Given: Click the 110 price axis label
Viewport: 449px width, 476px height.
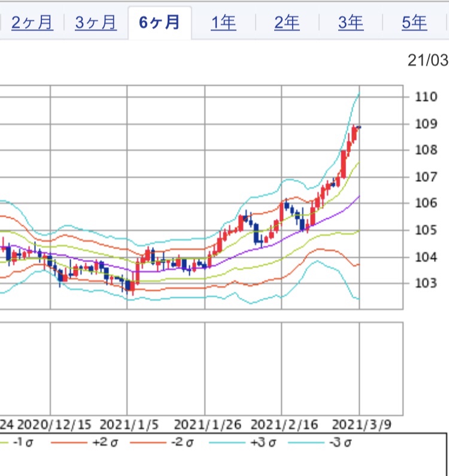Looking at the screenshot, I should click(x=426, y=97).
